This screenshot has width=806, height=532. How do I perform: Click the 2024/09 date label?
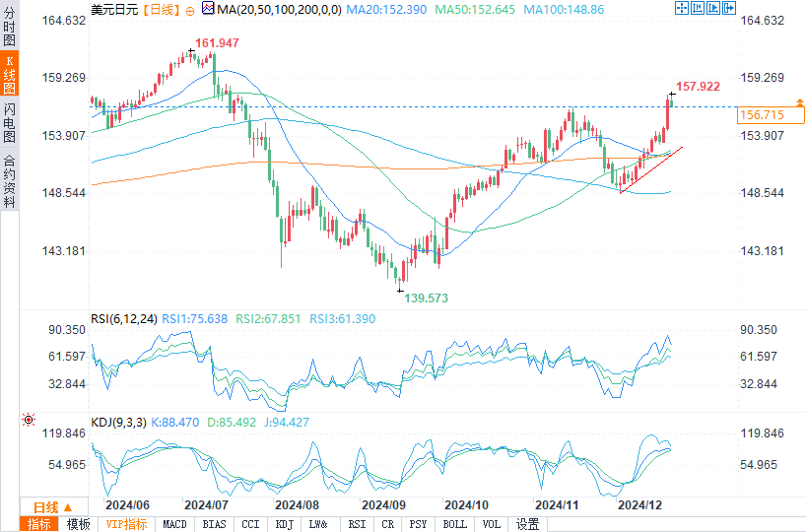383,505
